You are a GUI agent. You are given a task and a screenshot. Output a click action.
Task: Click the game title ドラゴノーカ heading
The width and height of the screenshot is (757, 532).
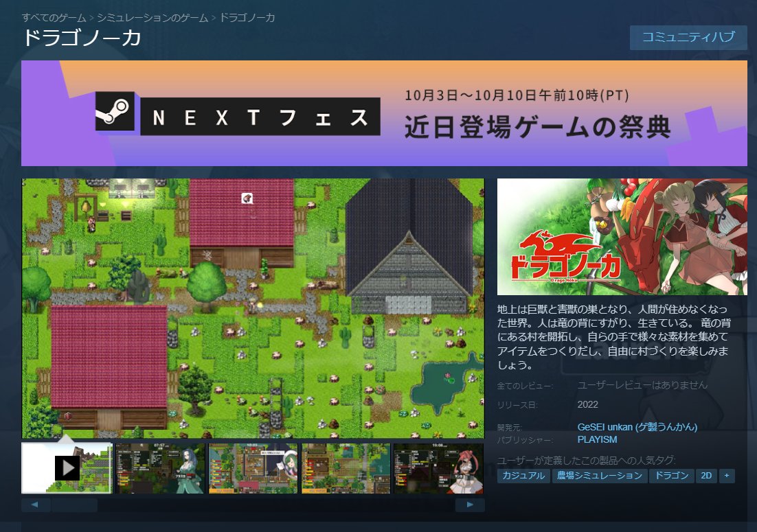[x=82, y=38]
